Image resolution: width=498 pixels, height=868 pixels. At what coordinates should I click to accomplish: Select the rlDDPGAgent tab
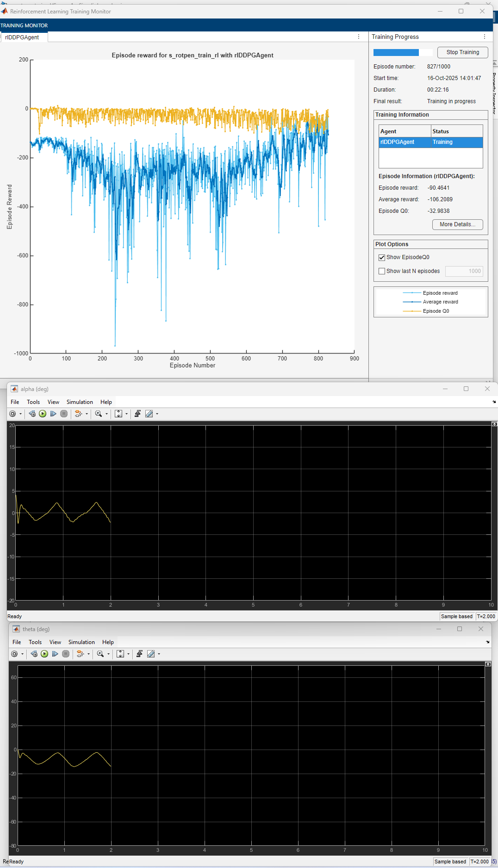pyautogui.click(x=22, y=37)
